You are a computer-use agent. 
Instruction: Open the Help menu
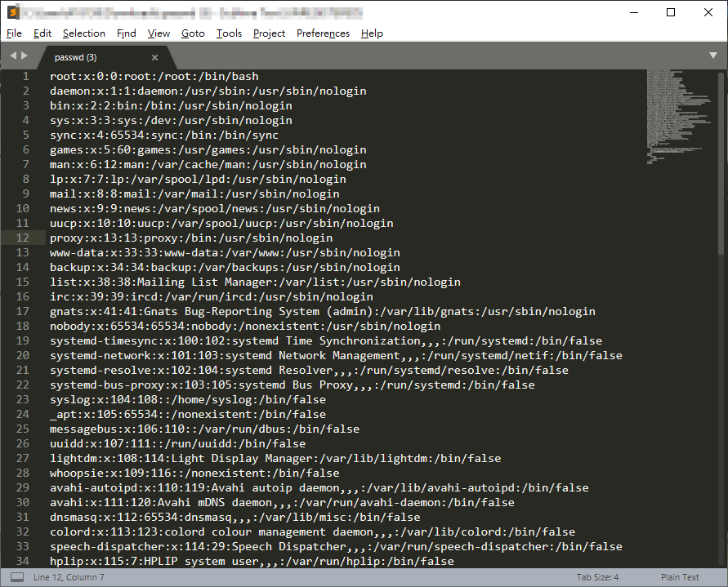click(x=372, y=33)
